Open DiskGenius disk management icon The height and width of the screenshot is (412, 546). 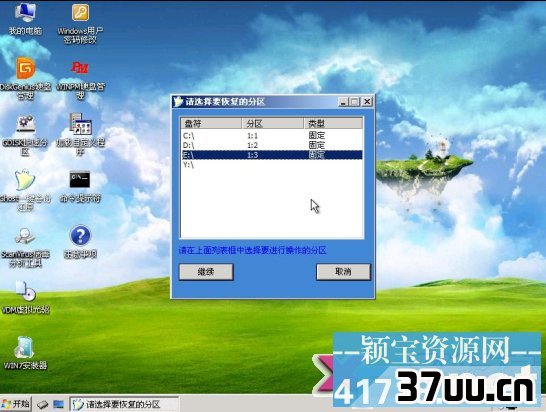[25, 78]
